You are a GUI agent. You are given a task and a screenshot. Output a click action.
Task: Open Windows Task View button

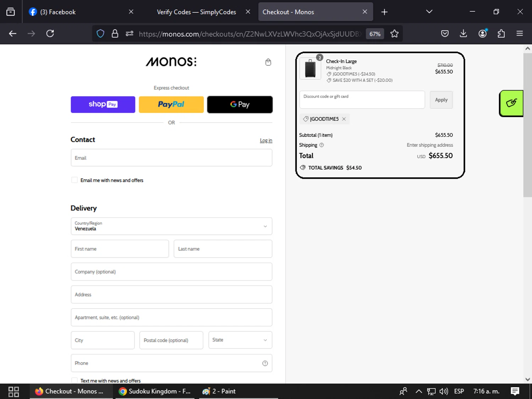[x=13, y=391]
